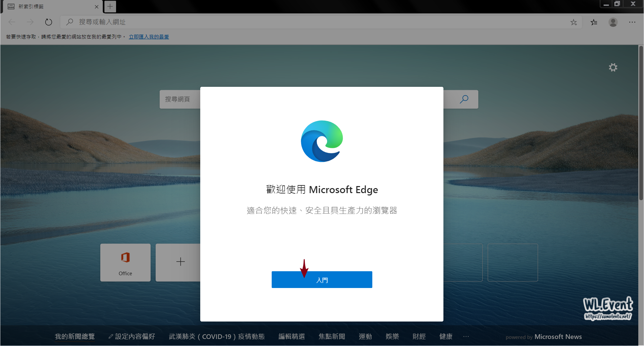Open the user profile avatar

click(x=613, y=22)
